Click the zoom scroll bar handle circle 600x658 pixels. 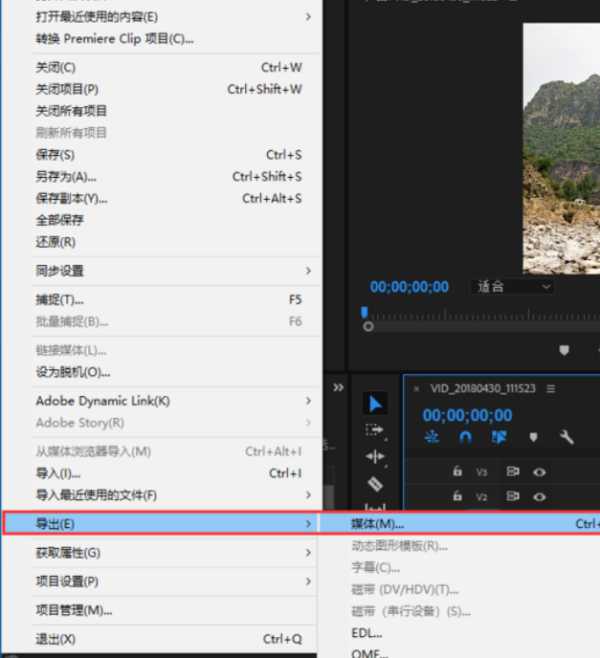coord(368,326)
